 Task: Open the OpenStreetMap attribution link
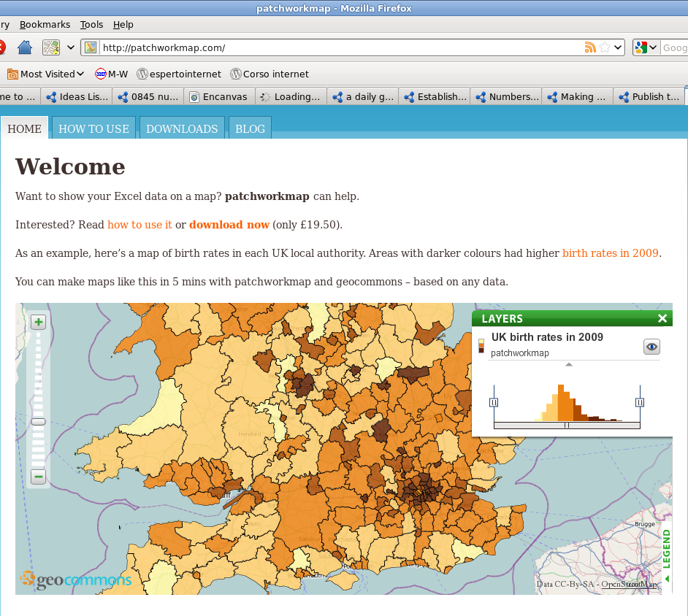click(x=629, y=584)
